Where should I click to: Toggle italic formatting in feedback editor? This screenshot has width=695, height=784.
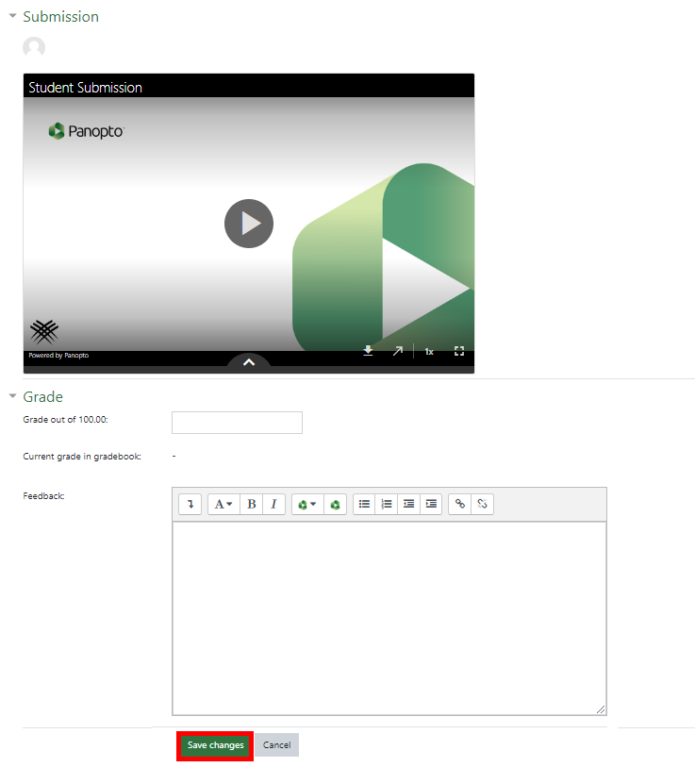[x=273, y=504]
